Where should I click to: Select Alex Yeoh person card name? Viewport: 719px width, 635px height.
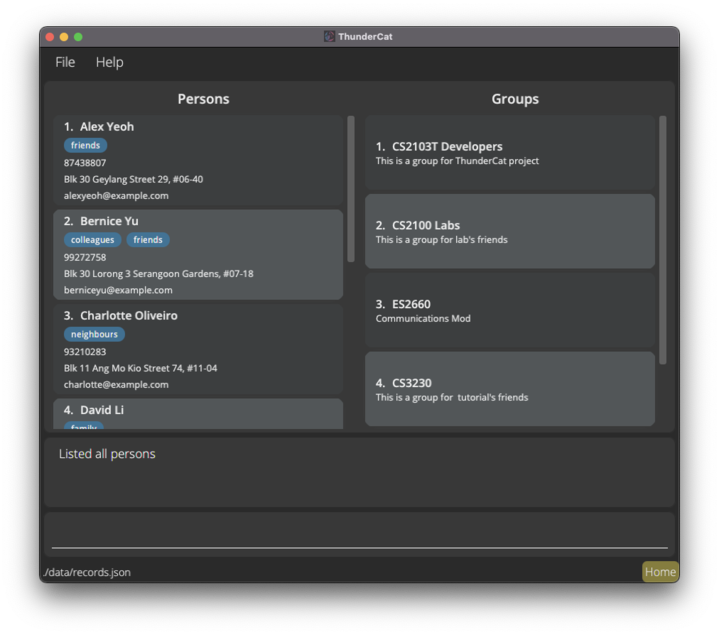107,127
